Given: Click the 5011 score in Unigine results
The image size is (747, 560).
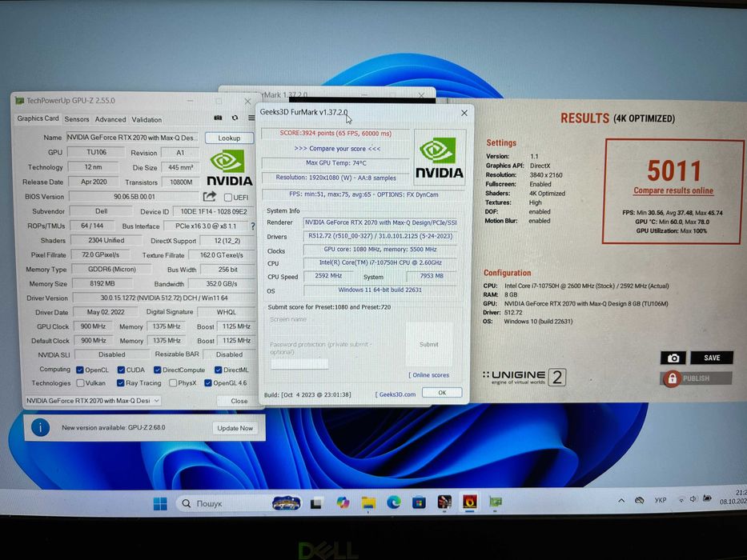Looking at the screenshot, I should pos(673,171).
